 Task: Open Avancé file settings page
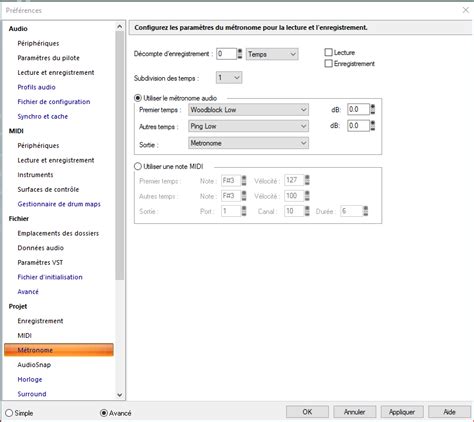[x=28, y=292]
